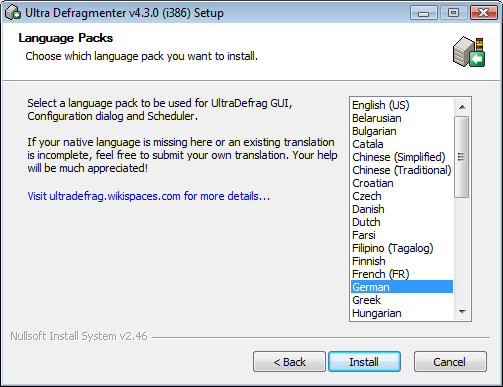Choose Greek language pack
This screenshot has height=387, width=503.
point(402,300)
